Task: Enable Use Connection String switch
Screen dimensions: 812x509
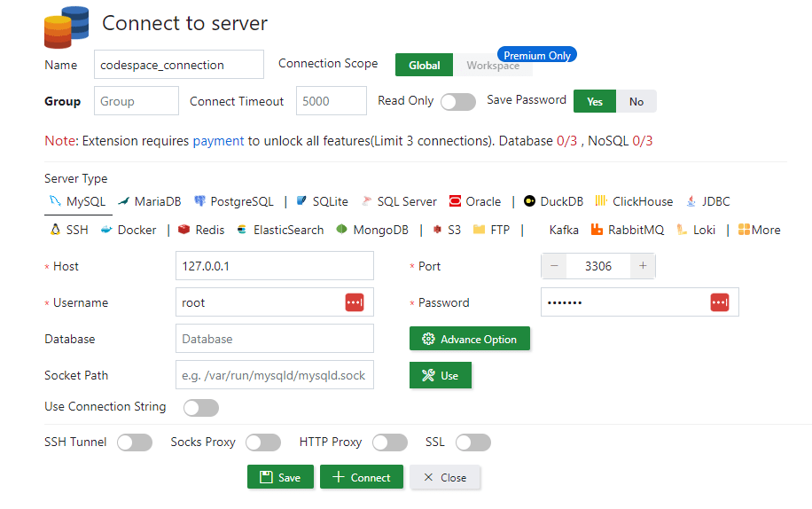Action: 201,408
